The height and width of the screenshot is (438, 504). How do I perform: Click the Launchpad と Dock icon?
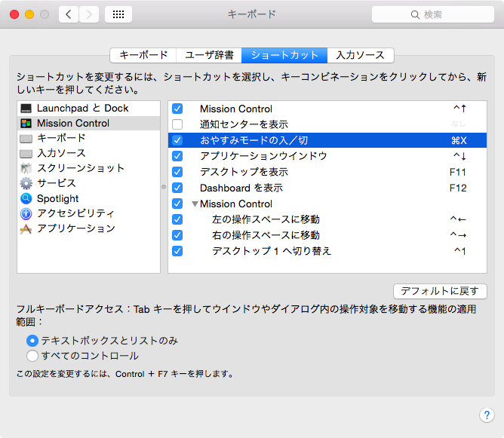[x=26, y=109]
